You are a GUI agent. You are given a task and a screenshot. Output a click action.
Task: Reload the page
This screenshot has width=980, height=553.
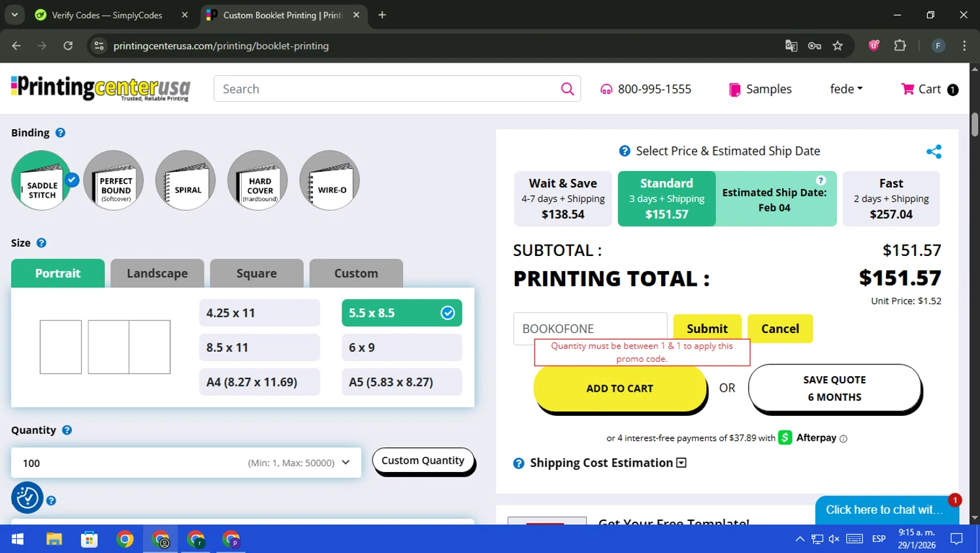68,46
